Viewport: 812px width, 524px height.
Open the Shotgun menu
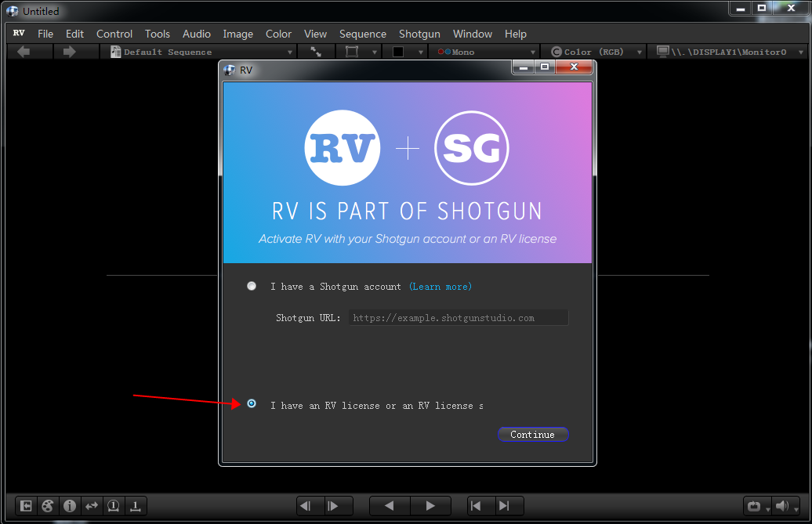point(419,34)
